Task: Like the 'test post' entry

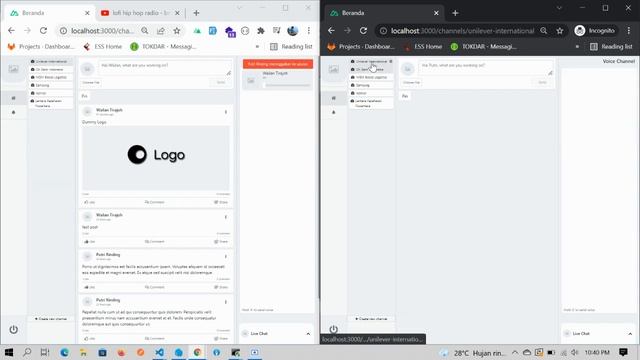Action: [x=89, y=242]
